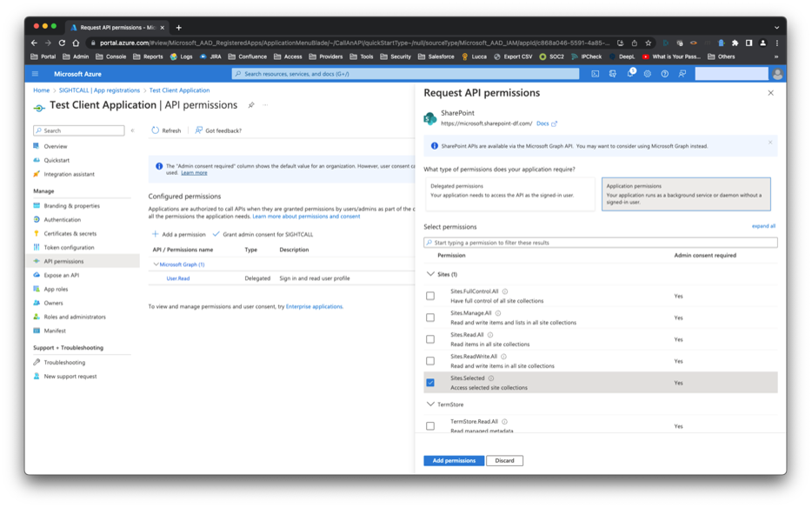Open the browser home button
Viewport: 812px width, 508px height.
(x=76, y=43)
